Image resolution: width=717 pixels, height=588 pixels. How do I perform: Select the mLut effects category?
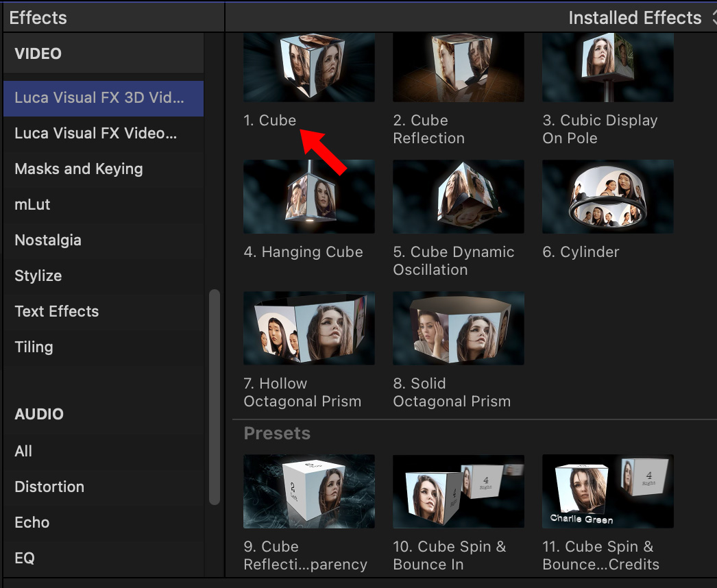(x=32, y=205)
